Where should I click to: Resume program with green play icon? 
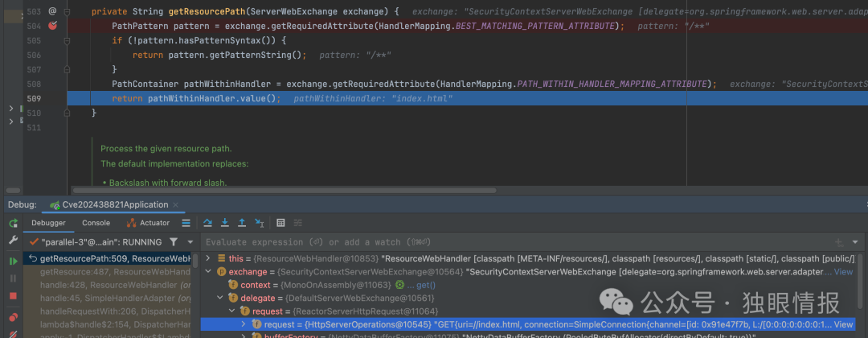[13, 261]
